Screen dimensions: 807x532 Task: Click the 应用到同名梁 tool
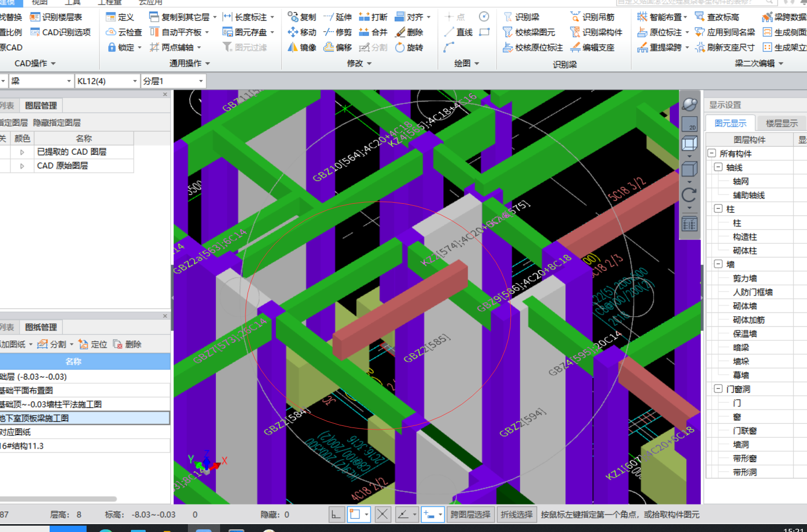(x=725, y=32)
